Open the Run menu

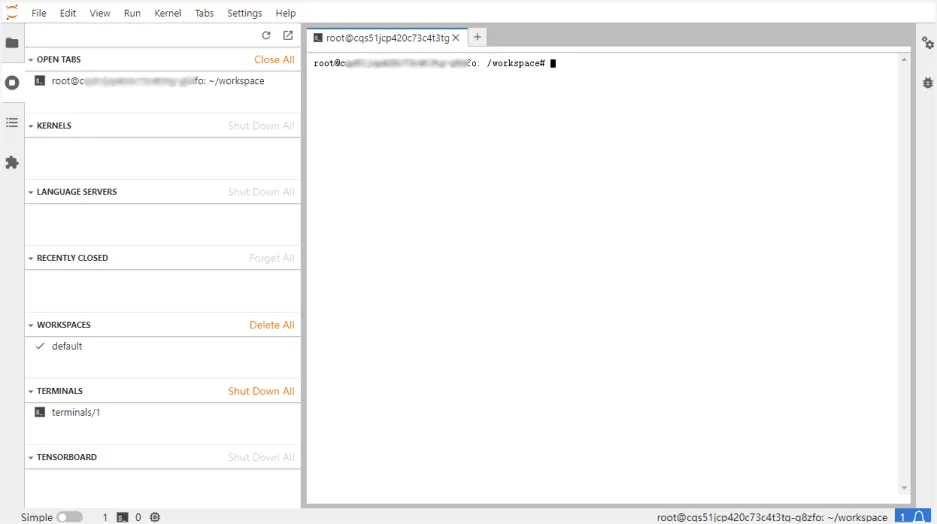pos(132,13)
